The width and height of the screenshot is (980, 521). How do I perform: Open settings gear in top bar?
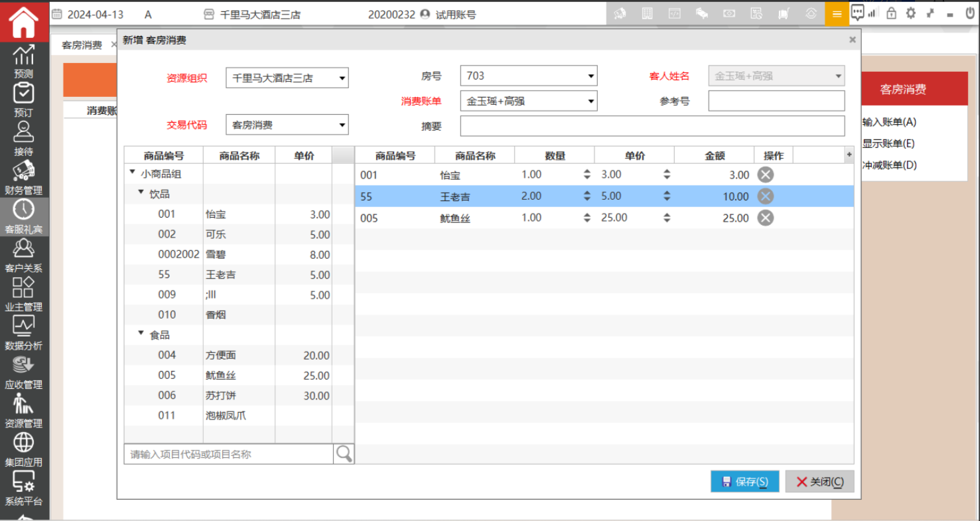pos(910,13)
